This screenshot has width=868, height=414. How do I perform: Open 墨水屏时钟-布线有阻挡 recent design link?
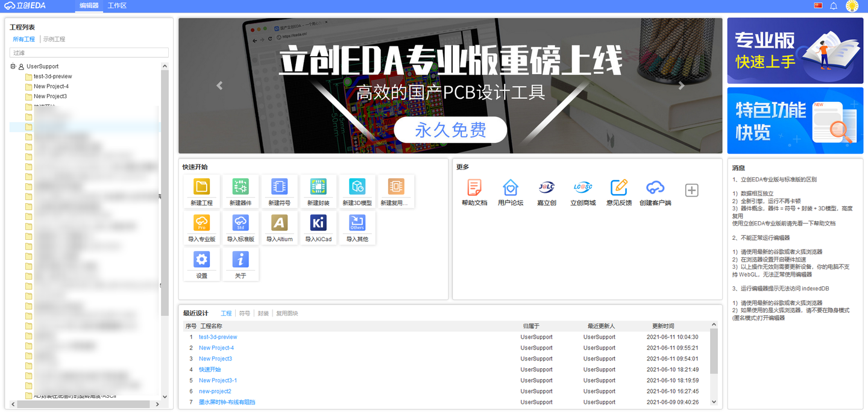click(x=227, y=402)
